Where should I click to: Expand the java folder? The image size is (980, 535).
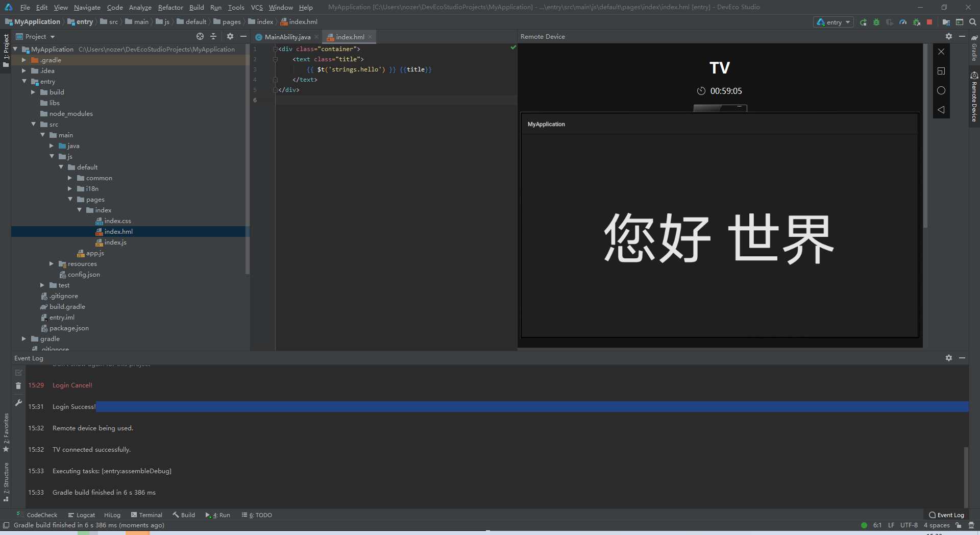pos(52,145)
